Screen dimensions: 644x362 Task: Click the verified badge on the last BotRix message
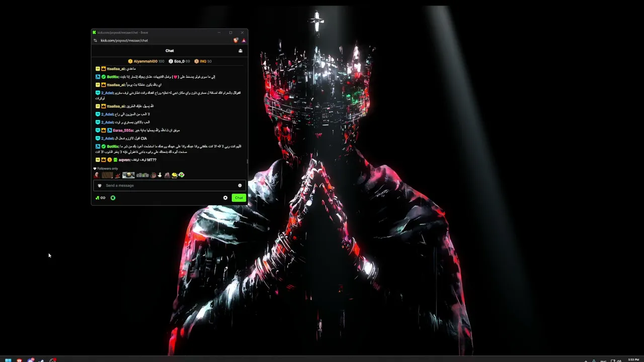tap(103, 146)
